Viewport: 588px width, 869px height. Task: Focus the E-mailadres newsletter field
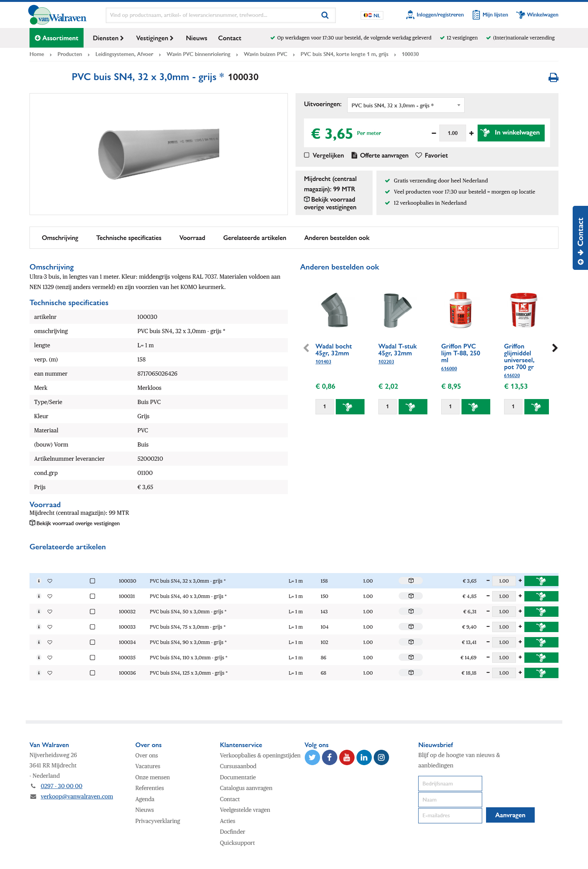pyautogui.click(x=450, y=816)
